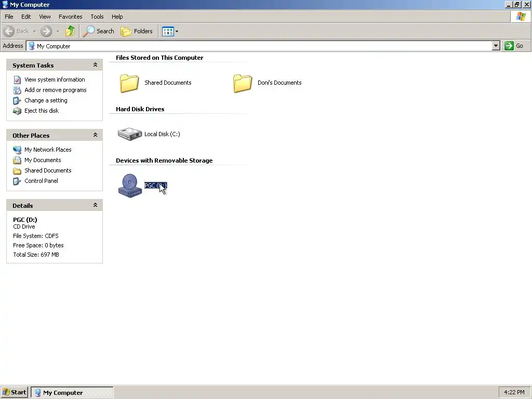Click the highlighted PGC (D:) label
The height and width of the screenshot is (399, 532).
click(x=156, y=185)
